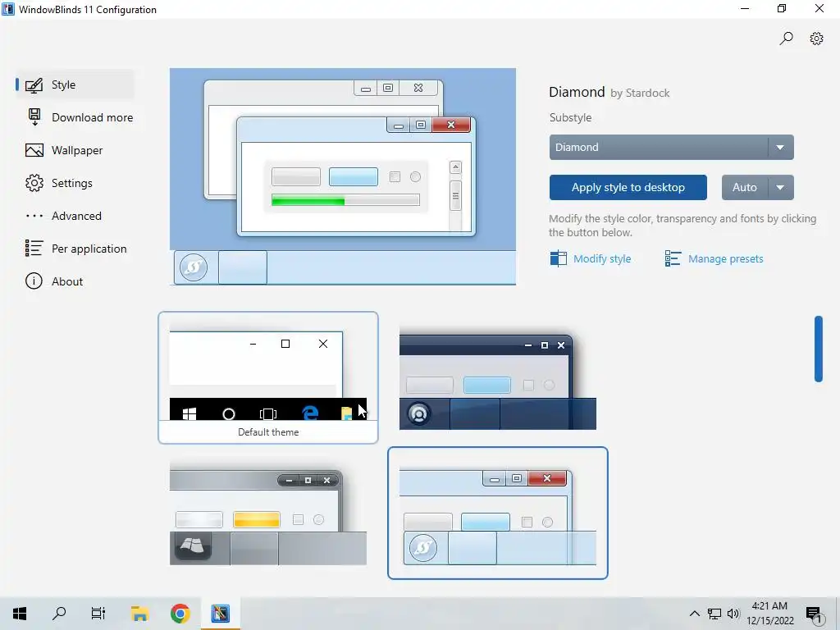Select the Diamond style thumbnail in list
This screenshot has height=630, width=840.
tap(498, 514)
